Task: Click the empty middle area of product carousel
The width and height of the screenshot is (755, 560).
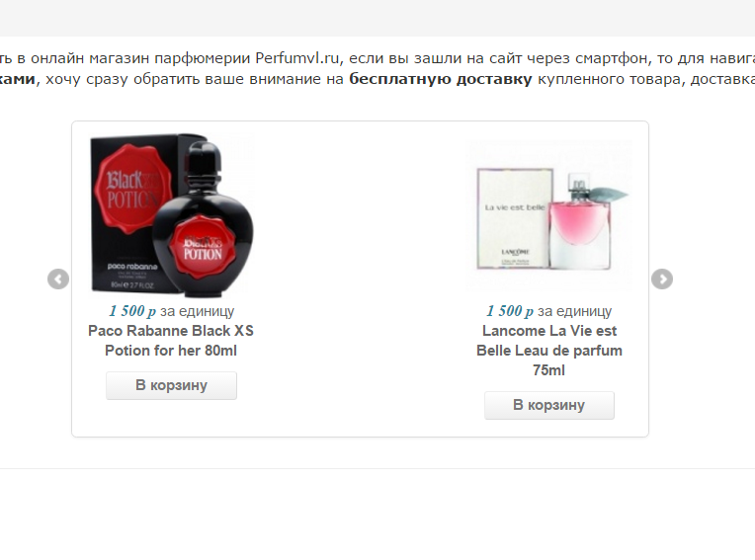Action: 361,280
